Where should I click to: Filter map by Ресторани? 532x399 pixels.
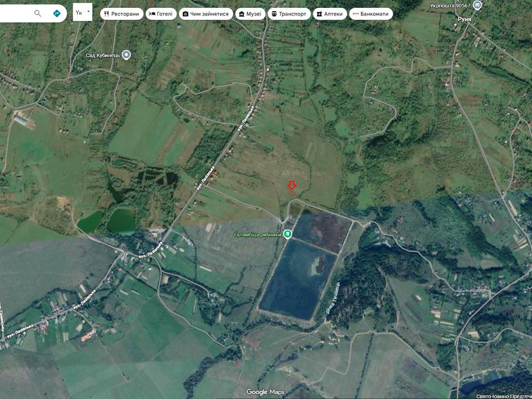point(122,14)
